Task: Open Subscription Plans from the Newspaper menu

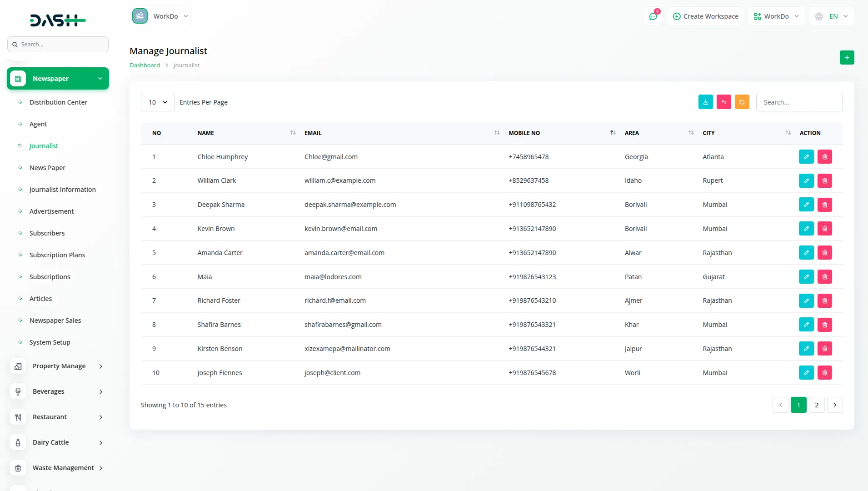Action: coord(57,255)
